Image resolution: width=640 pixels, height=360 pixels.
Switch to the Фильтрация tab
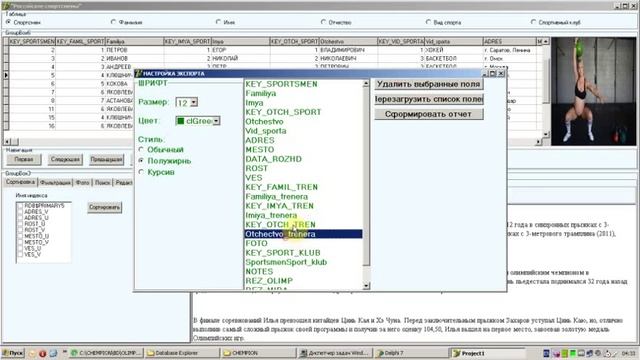pyautogui.click(x=55, y=183)
